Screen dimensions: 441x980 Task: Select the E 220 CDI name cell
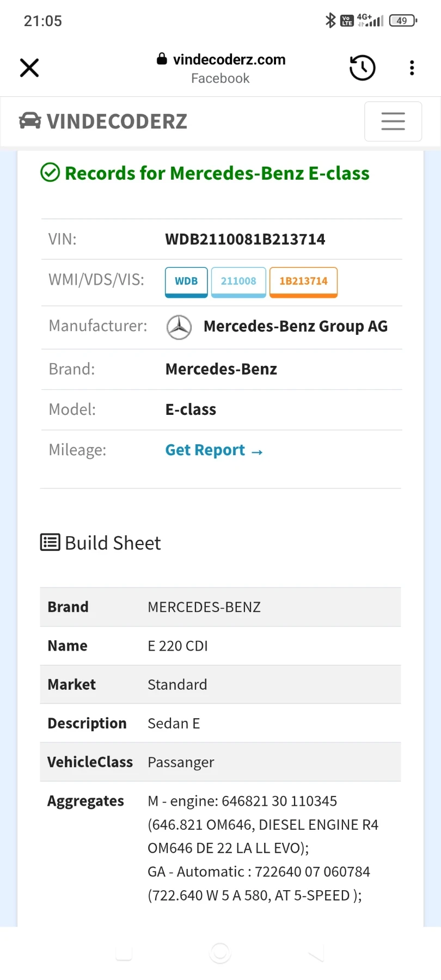177,646
